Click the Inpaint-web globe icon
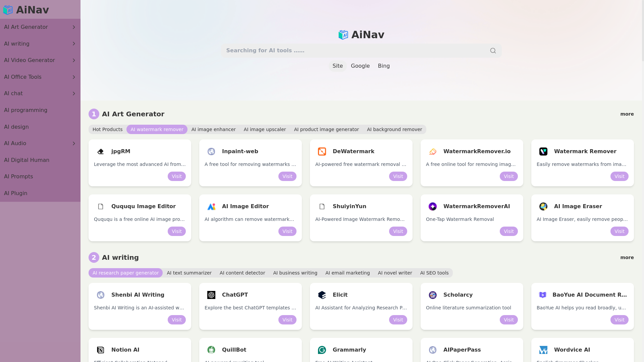The image size is (644, 362). (x=211, y=152)
